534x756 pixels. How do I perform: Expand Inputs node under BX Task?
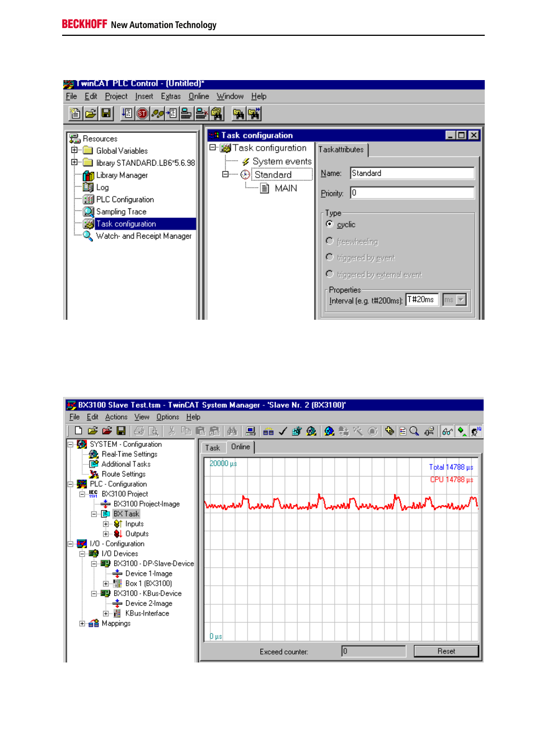pos(106,524)
